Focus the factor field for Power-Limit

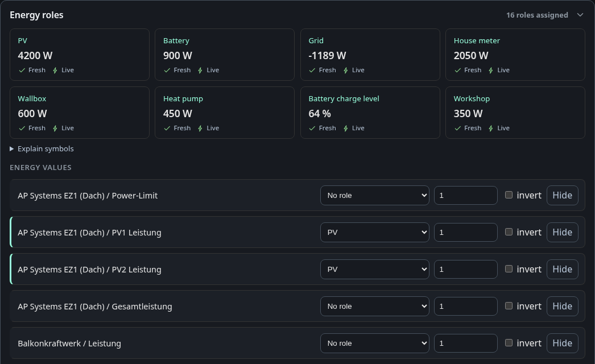tap(466, 195)
